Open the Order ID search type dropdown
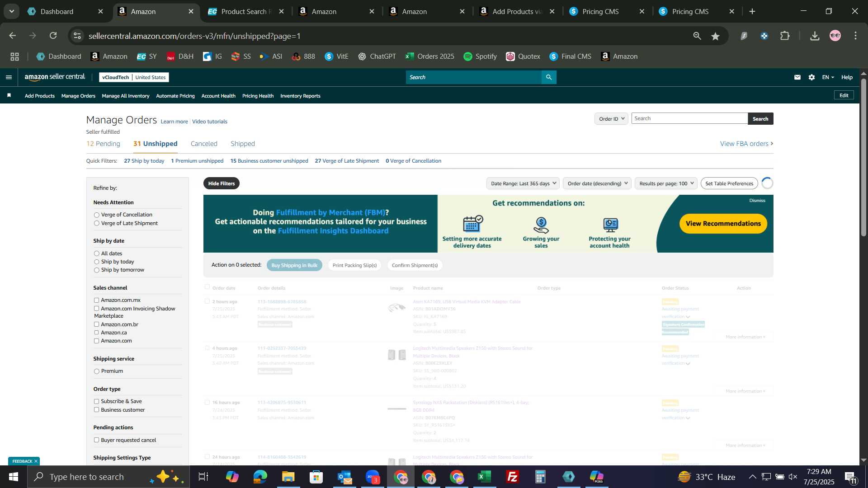The width and height of the screenshot is (868, 488). [x=611, y=119]
